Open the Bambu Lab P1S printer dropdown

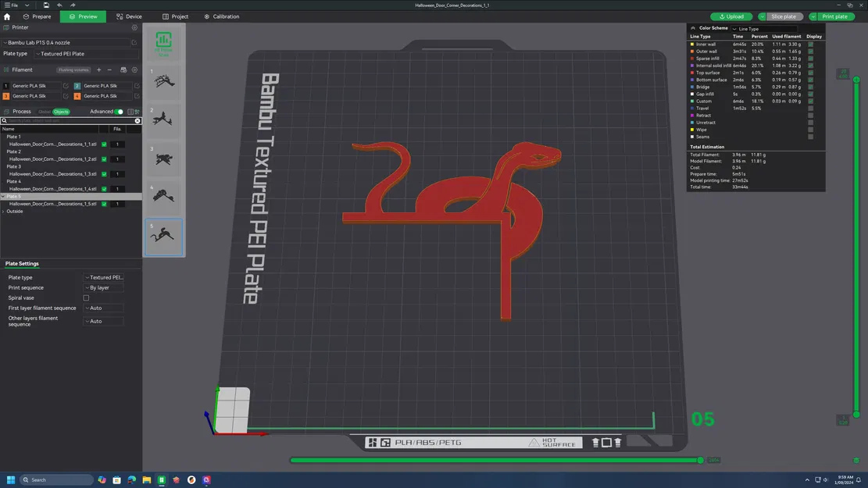pyautogui.click(x=66, y=43)
